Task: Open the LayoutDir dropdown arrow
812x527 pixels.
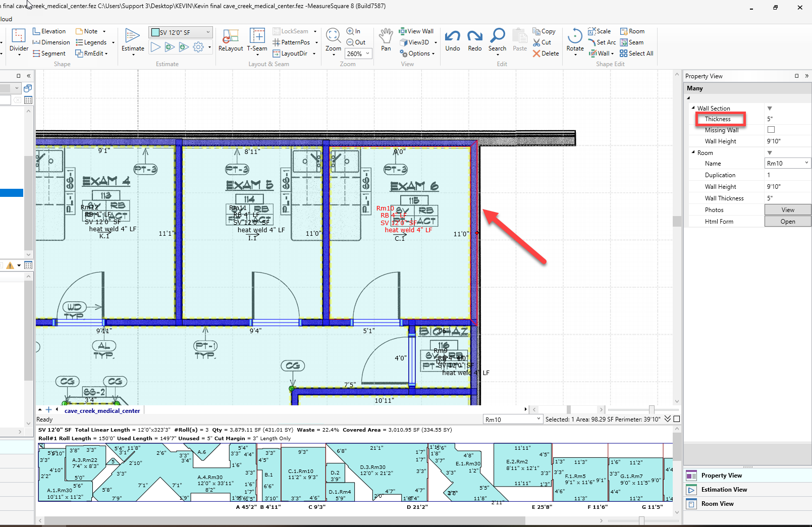Action: pos(314,54)
